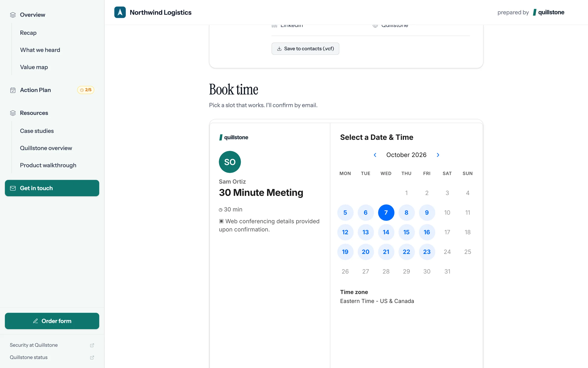Pick October 9 in date picker

pos(427,212)
